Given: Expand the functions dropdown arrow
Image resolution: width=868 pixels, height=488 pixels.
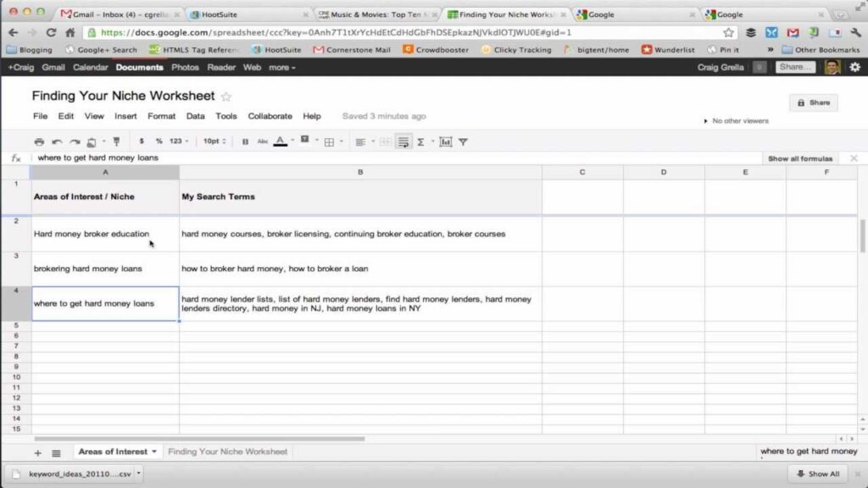Looking at the screenshot, I should click(432, 141).
